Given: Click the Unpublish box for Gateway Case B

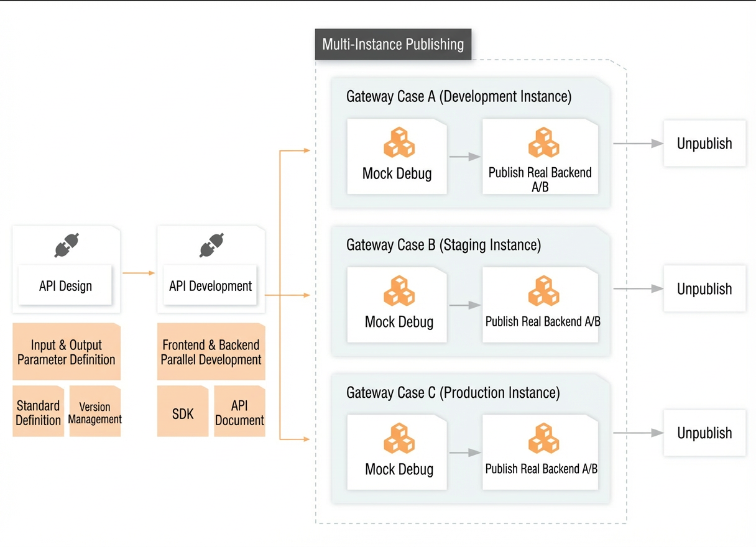Looking at the screenshot, I should coord(704,288).
